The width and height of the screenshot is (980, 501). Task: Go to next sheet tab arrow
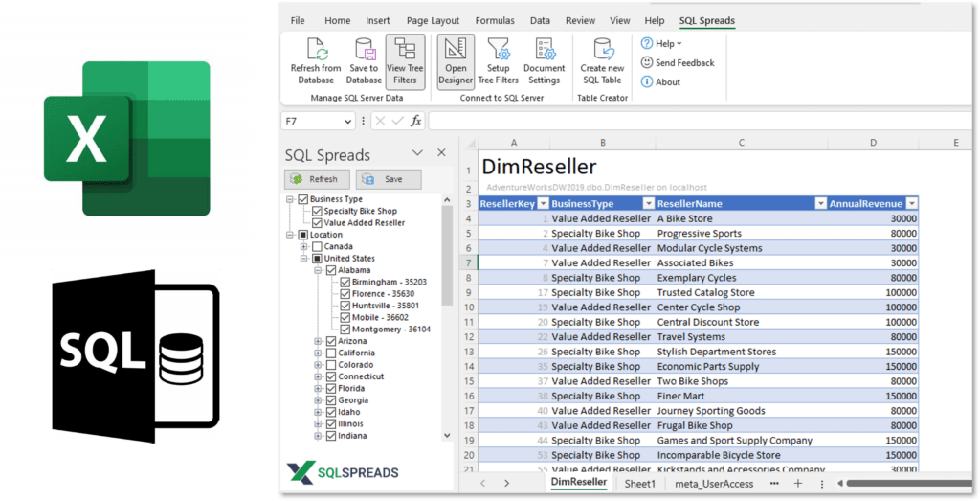(507, 484)
